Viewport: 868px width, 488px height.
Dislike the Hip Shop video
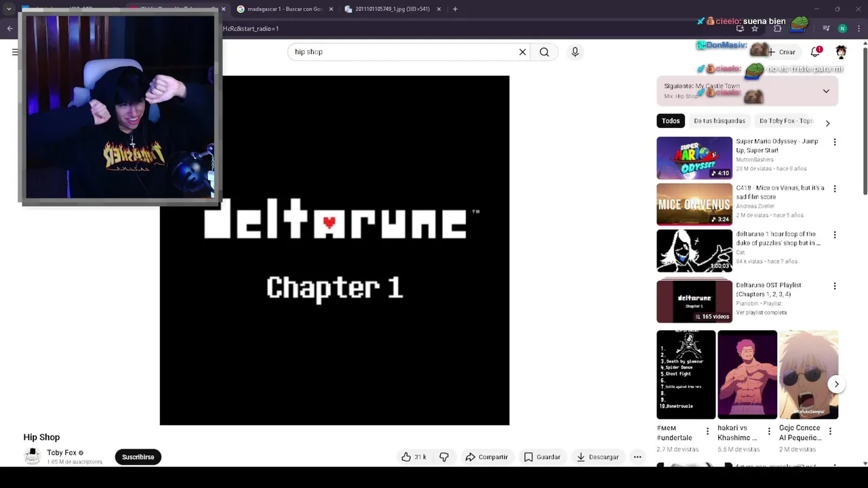point(444,457)
